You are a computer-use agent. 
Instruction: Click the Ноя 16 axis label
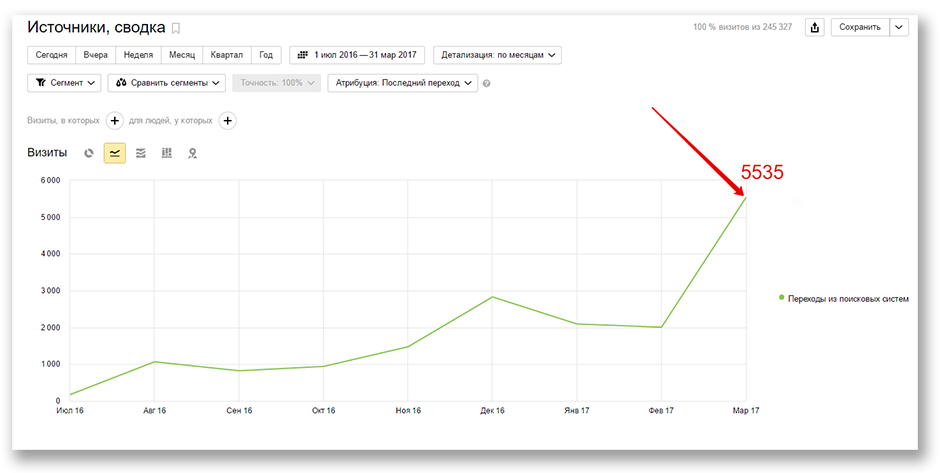[x=408, y=411]
